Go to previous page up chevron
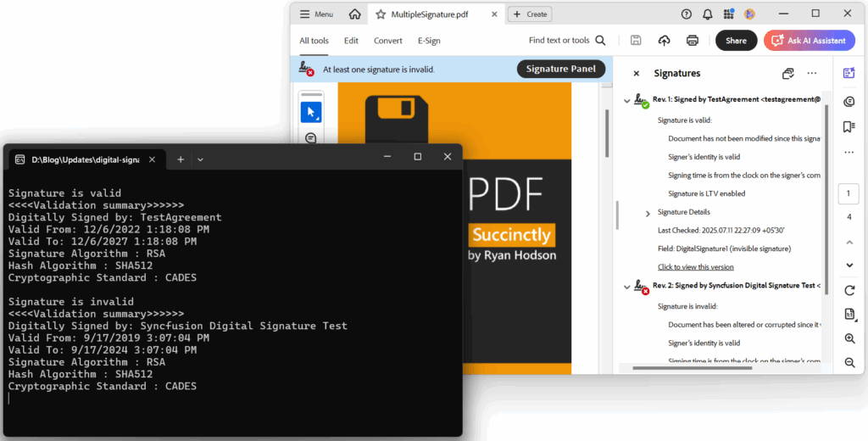Viewport: 868px width, 441px height. (849, 242)
